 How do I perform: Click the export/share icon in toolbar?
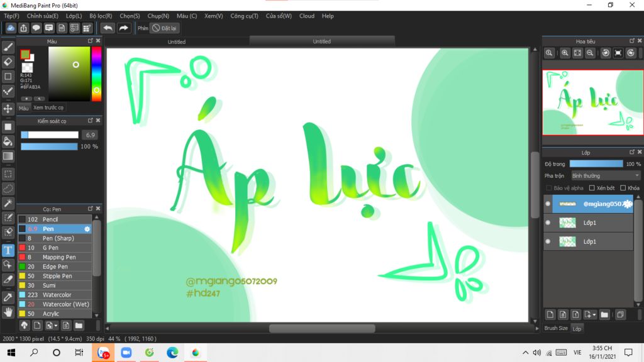pos(23,28)
